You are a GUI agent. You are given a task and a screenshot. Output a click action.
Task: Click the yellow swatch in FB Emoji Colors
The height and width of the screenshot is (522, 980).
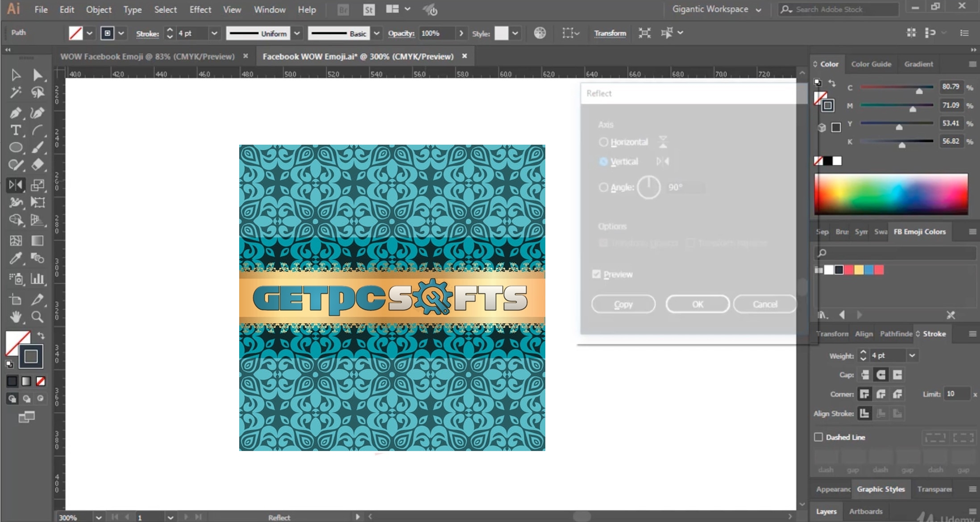[x=859, y=270]
